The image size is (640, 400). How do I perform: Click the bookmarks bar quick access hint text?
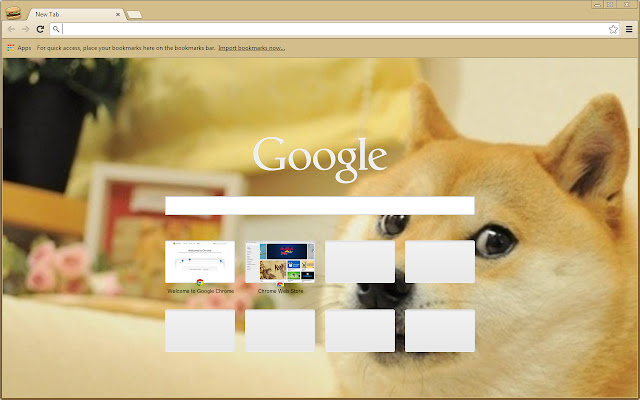(x=126, y=48)
